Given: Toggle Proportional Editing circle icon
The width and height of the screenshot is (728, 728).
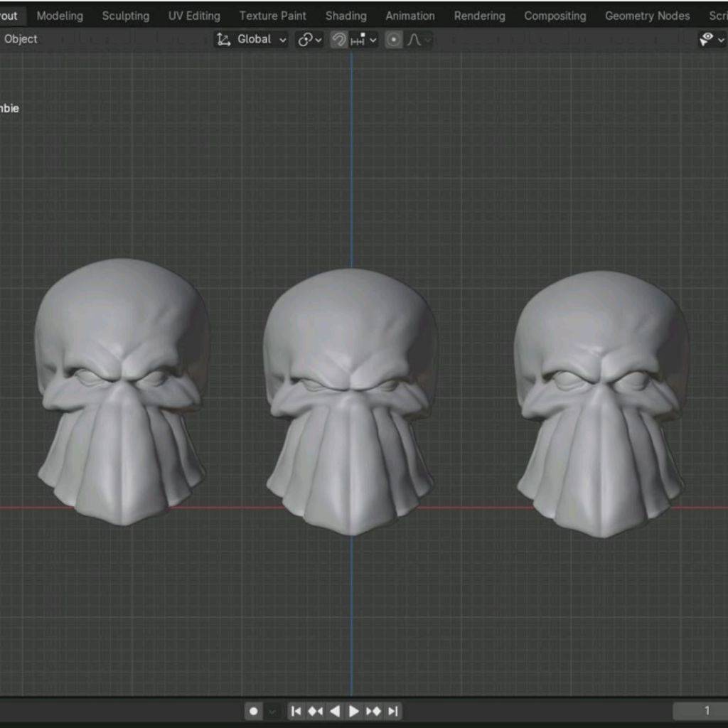Looking at the screenshot, I should point(394,40).
